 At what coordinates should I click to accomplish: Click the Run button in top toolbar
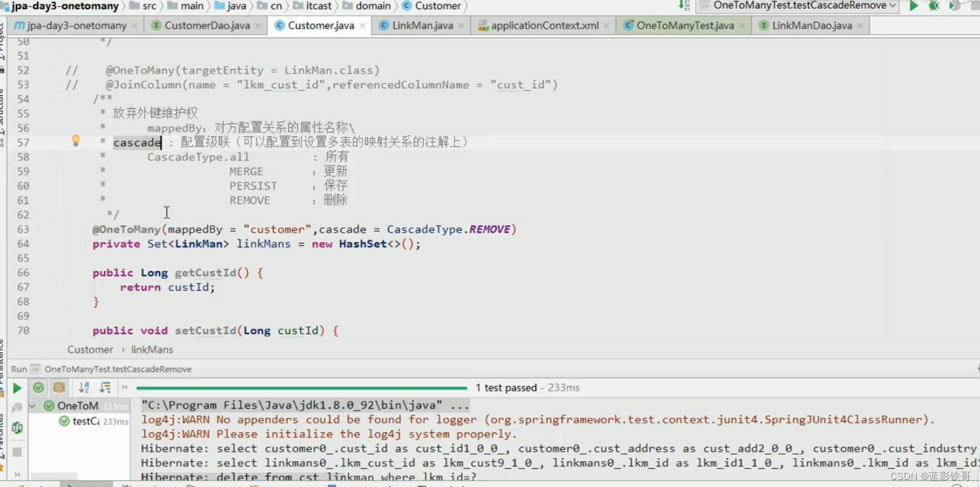pyautogui.click(x=913, y=6)
